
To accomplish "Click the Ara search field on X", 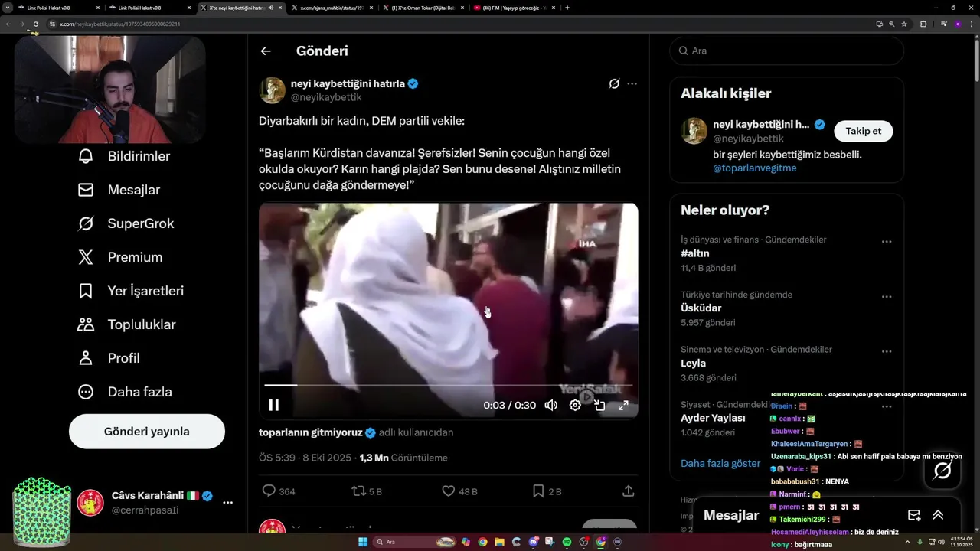I will coord(787,51).
